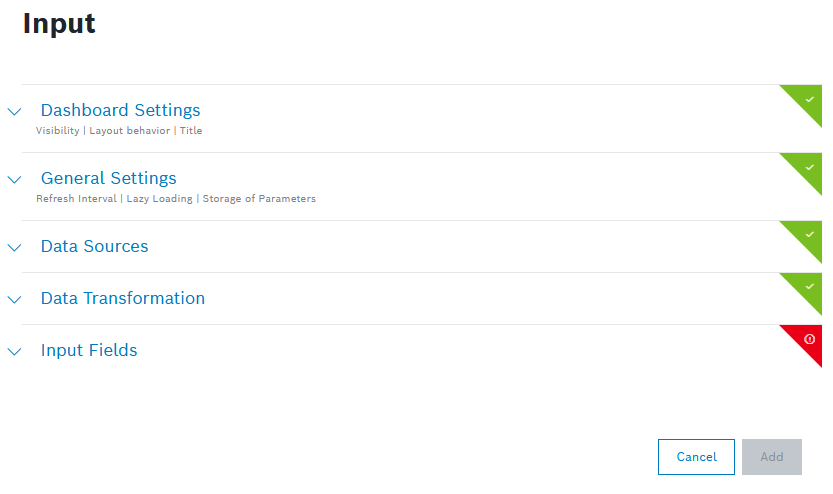This screenshot has width=833, height=494.
Task: Select the Data Transformation section title
Action: pos(122,298)
